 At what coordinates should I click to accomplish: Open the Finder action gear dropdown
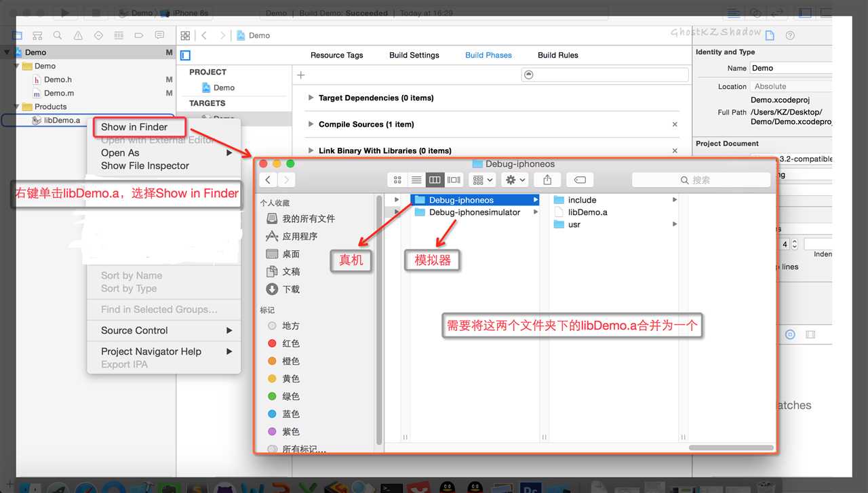pos(515,180)
